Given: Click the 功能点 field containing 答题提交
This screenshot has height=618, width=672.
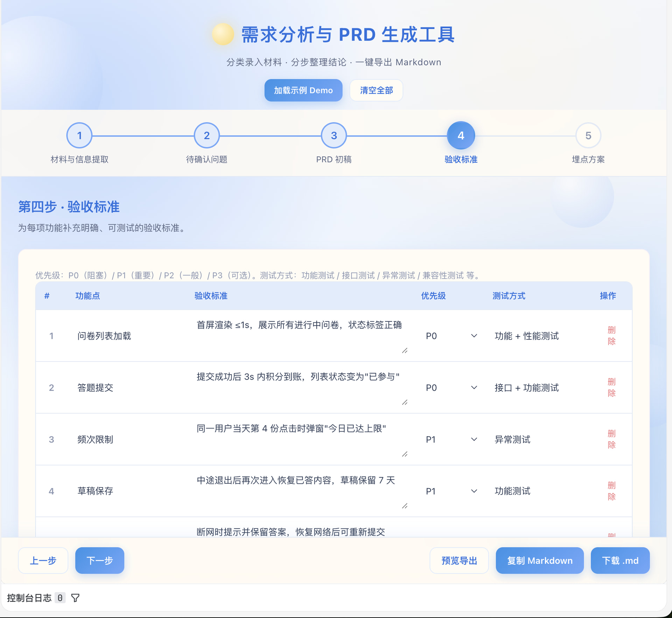Looking at the screenshot, I should (x=130, y=388).
